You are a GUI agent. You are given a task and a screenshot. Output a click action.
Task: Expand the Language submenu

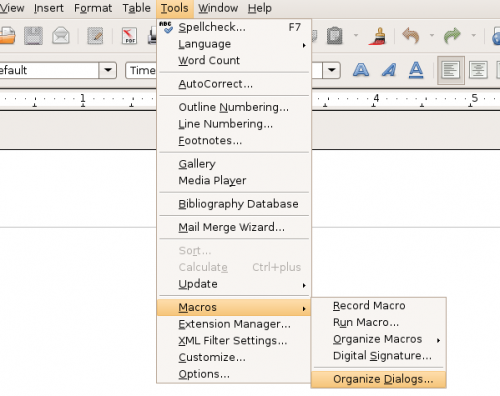234,44
